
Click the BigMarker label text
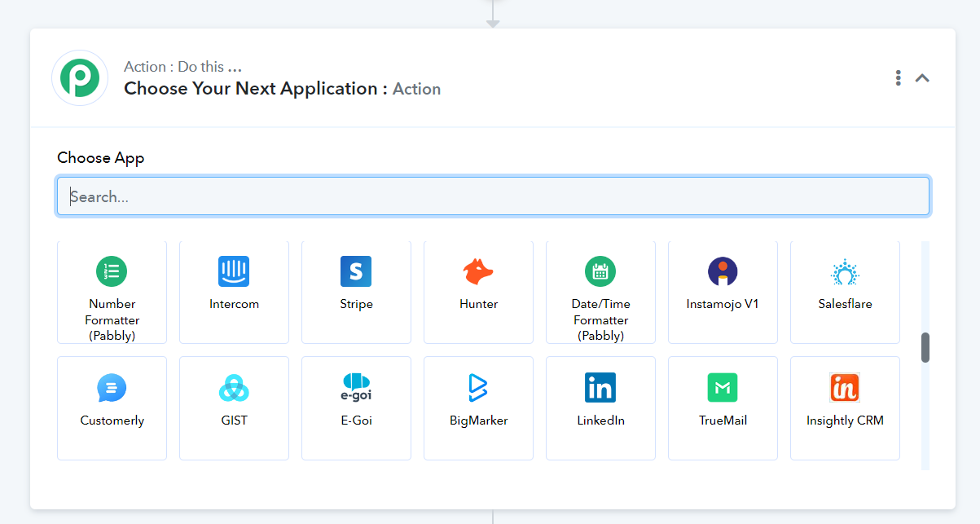point(478,421)
